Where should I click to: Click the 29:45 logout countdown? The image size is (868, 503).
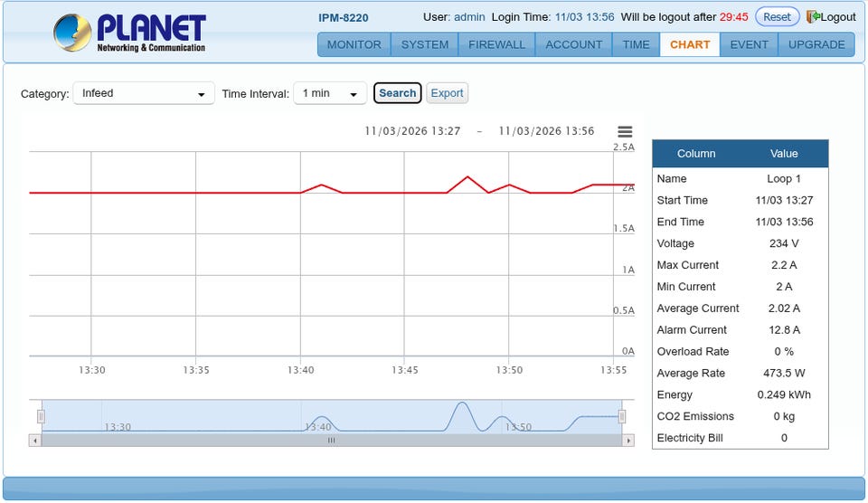coord(733,17)
